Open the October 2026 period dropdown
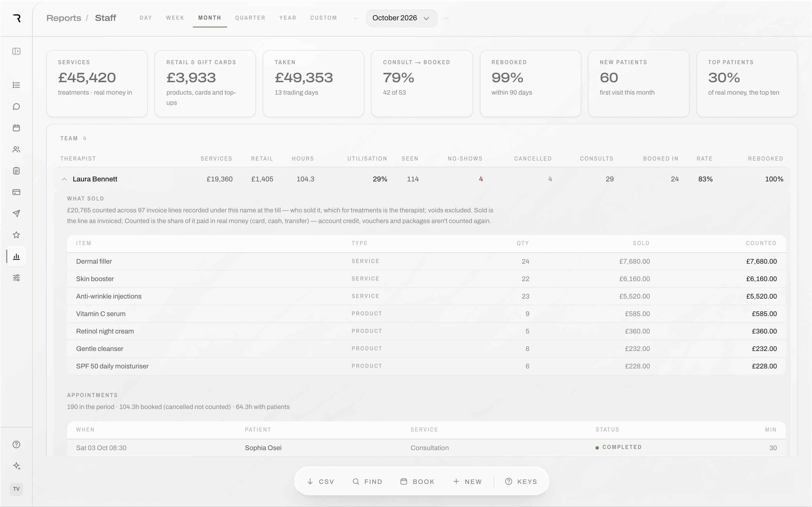 [x=401, y=18]
